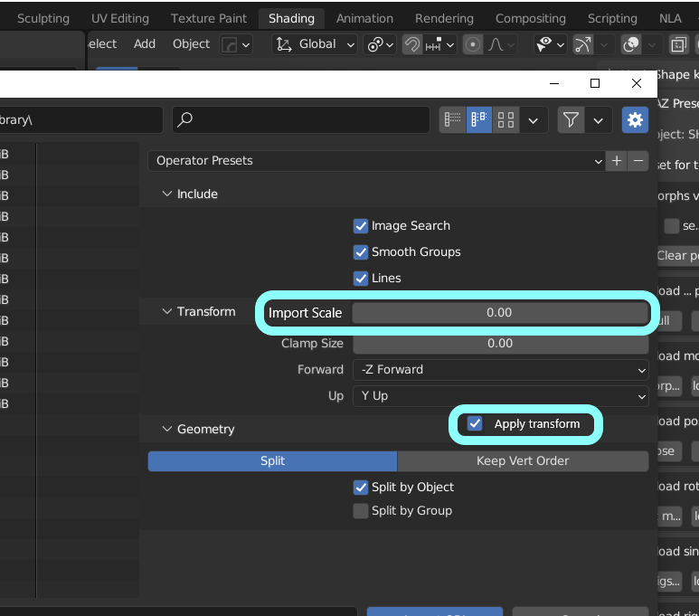This screenshot has height=616, width=699.
Task: Click the Clamp Size value field
Action: [501, 343]
